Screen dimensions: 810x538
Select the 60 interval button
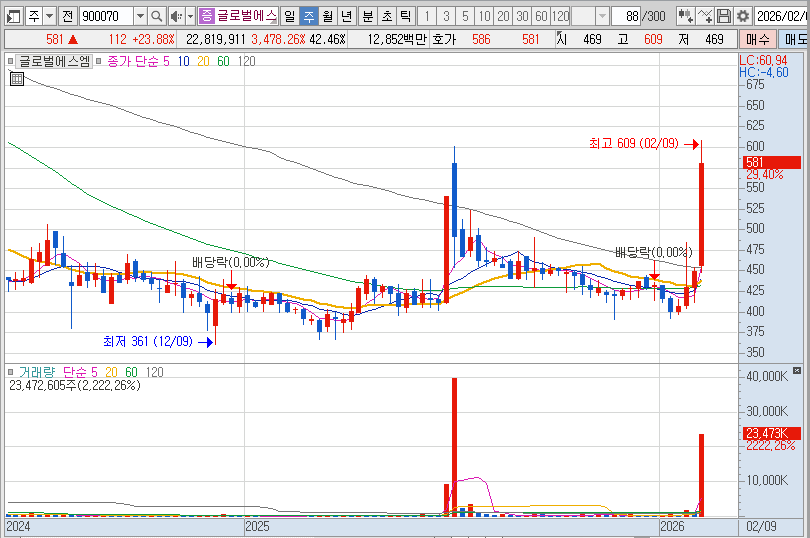tap(541, 17)
